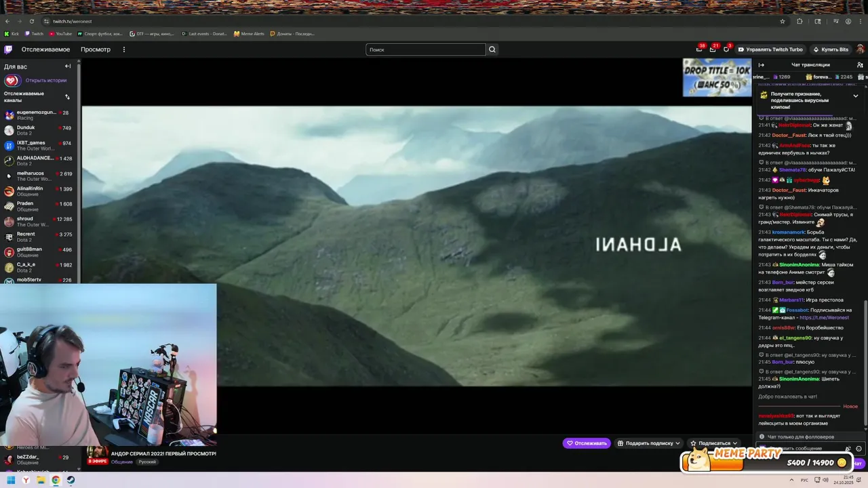This screenshot has height=488, width=868.
Task: Open ALOHADANCE channel in sidebar
Action: pos(39,161)
